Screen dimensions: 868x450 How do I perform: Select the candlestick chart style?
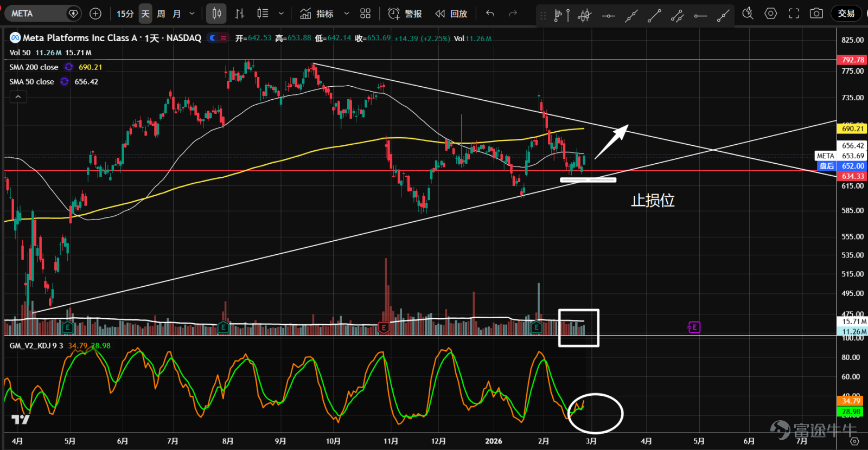click(x=216, y=14)
